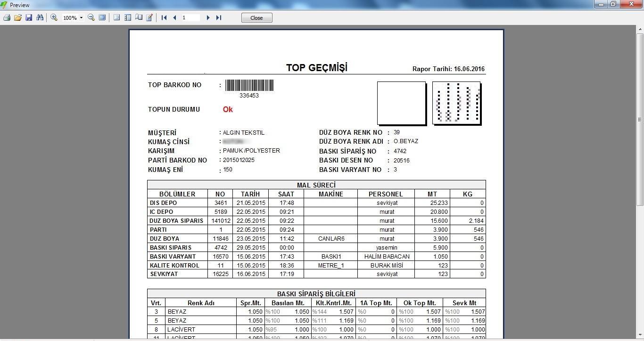Click the "Basılan Mt." column header
The image size is (644, 341).
(x=288, y=303)
